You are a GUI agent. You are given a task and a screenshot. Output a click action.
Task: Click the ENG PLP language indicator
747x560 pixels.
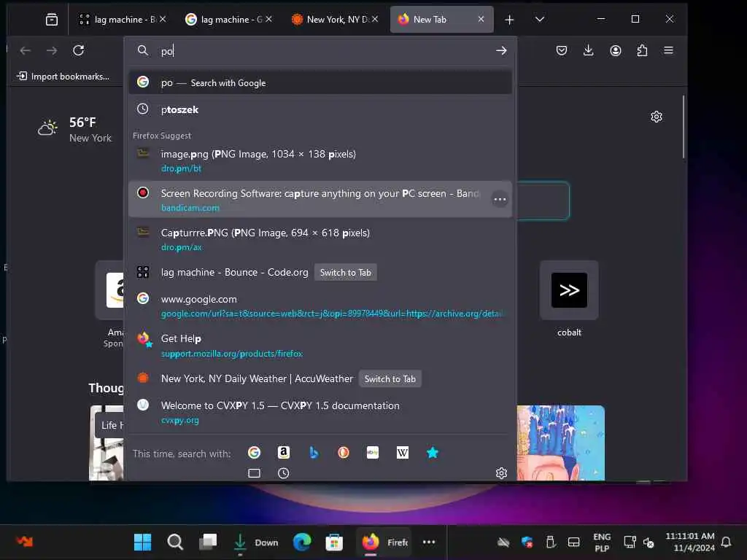point(602,542)
